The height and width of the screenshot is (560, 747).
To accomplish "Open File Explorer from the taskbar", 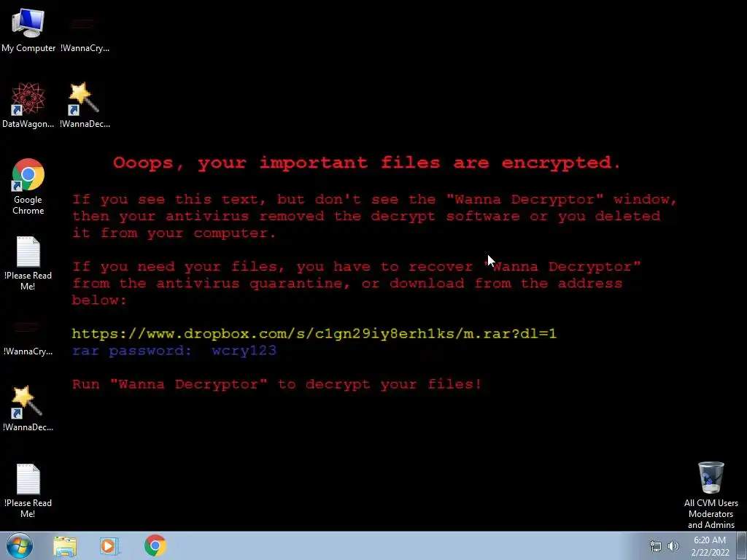I will (65, 546).
